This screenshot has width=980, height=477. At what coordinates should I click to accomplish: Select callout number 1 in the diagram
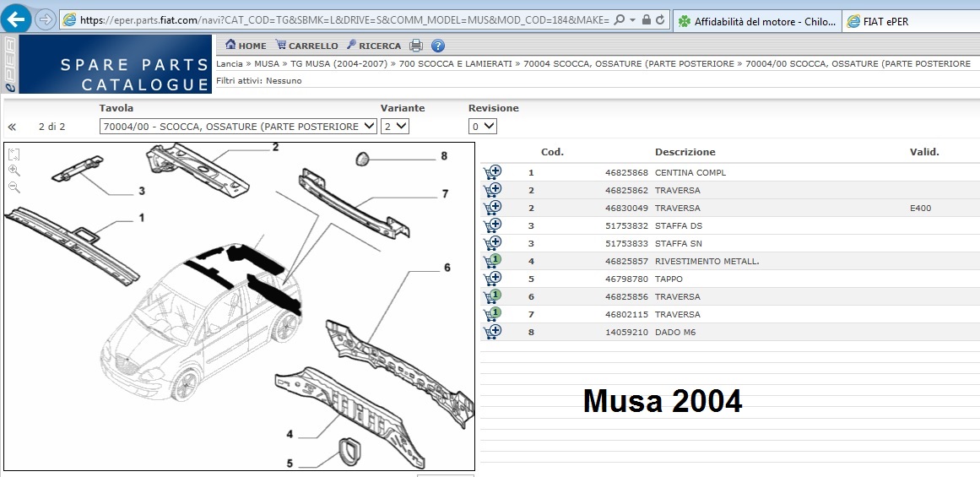click(x=142, y=218)
